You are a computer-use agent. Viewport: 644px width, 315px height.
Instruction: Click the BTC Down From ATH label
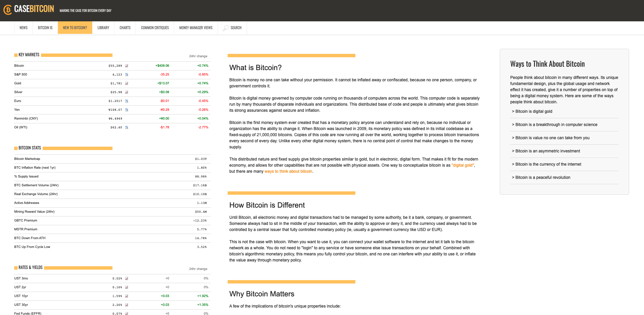click(30, 238)
